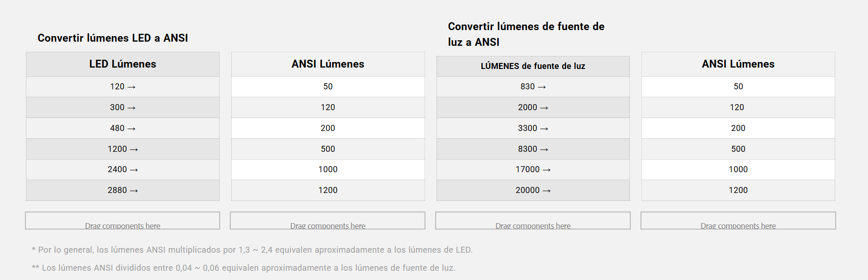Click the footnote mentioning "0,04 ~ 0,06"
Viewport: 868px width, 280px height.
pos(243,268)
